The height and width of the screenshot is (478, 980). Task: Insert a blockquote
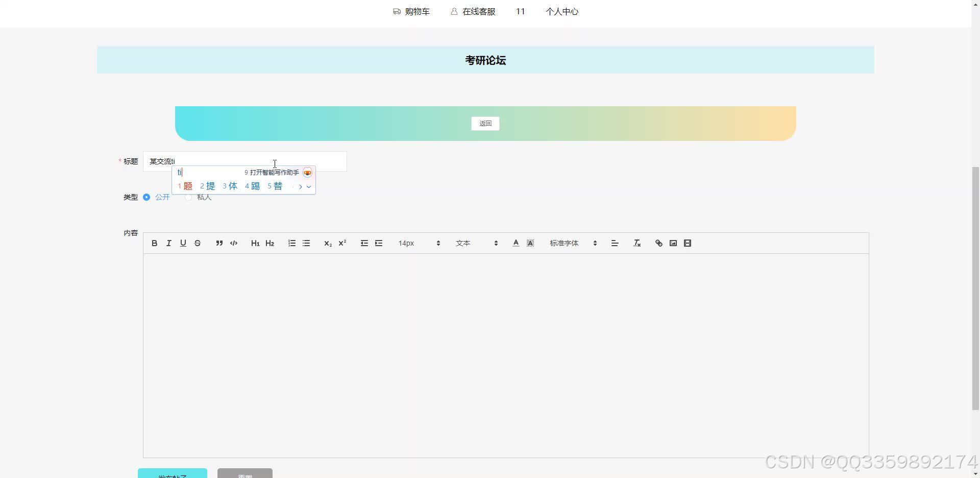tap(219, 243)
